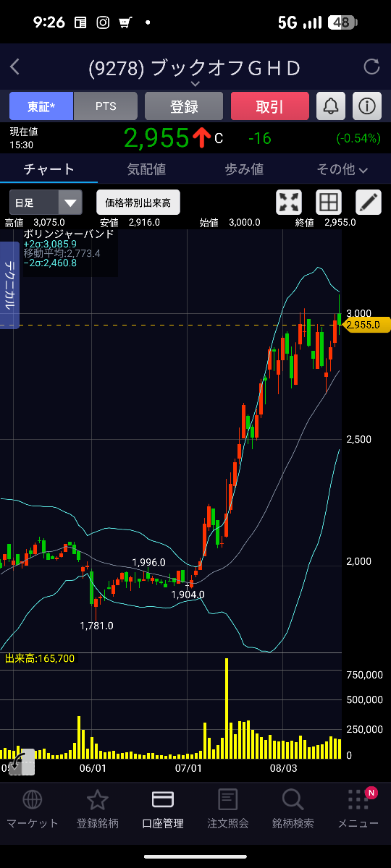Tap the tallest yellow volume bar
Viewport: 391px width, 868px height.
click(x=227, y=708)
